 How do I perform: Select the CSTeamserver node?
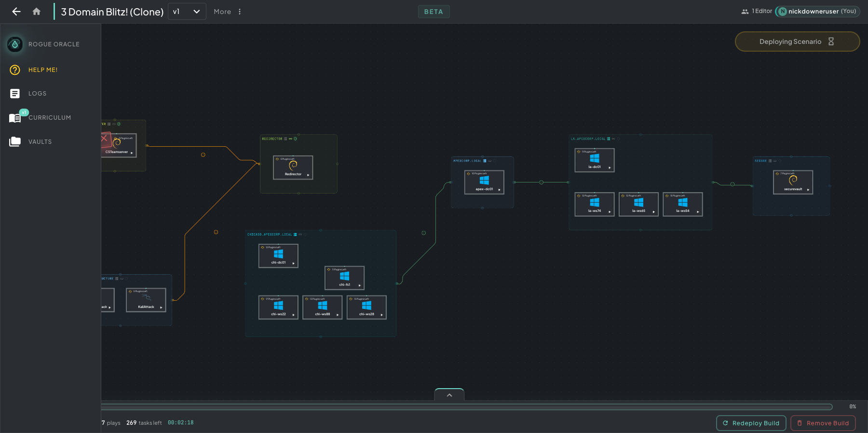point(119,145)
